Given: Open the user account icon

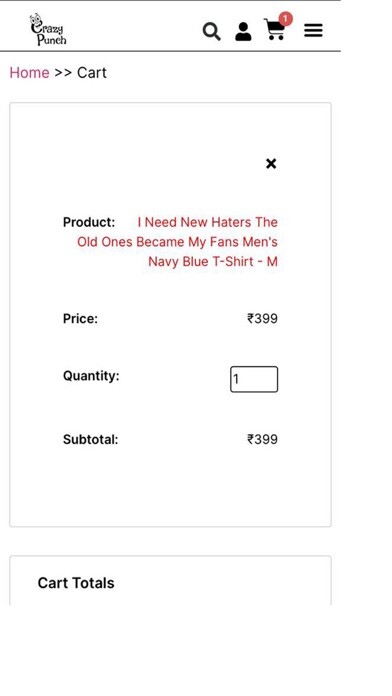Looking at the screenshot, I should point(243,32).
